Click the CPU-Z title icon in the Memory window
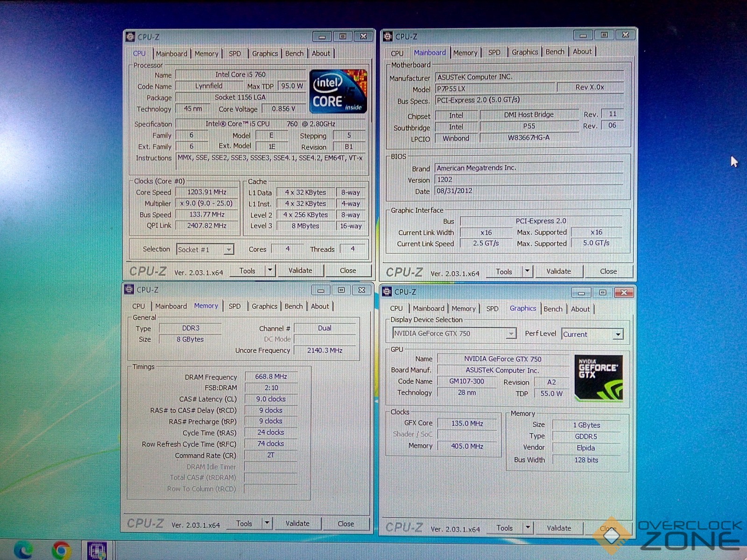Viewport: 747px width, 560px height. click(x=129, y=290)
